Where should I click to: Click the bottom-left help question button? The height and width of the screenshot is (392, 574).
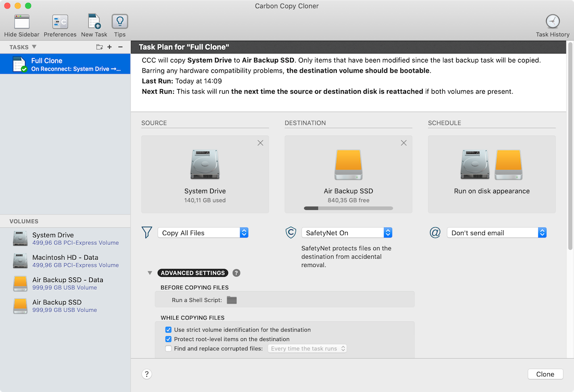[147, 374]
